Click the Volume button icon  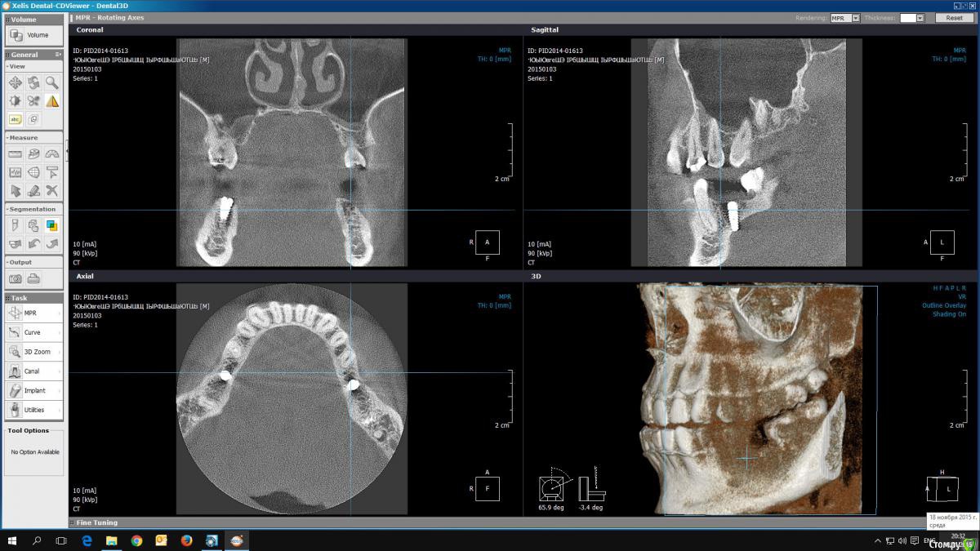pos(16,35)
